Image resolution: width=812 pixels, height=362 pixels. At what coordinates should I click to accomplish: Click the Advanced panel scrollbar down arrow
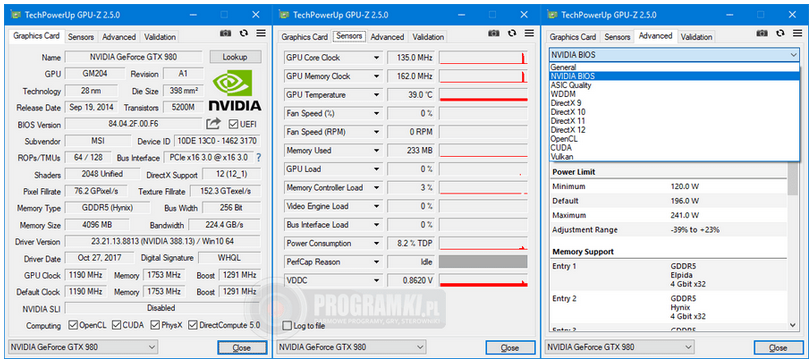pos(793,325)
